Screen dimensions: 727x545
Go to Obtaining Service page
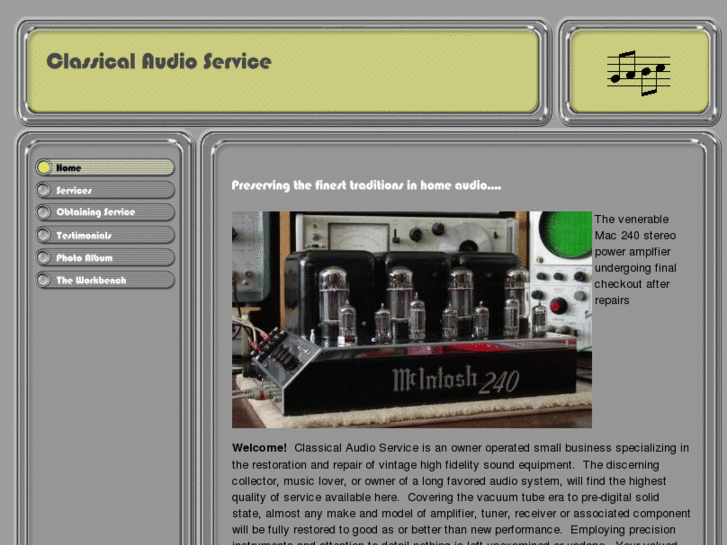point(105,212)
